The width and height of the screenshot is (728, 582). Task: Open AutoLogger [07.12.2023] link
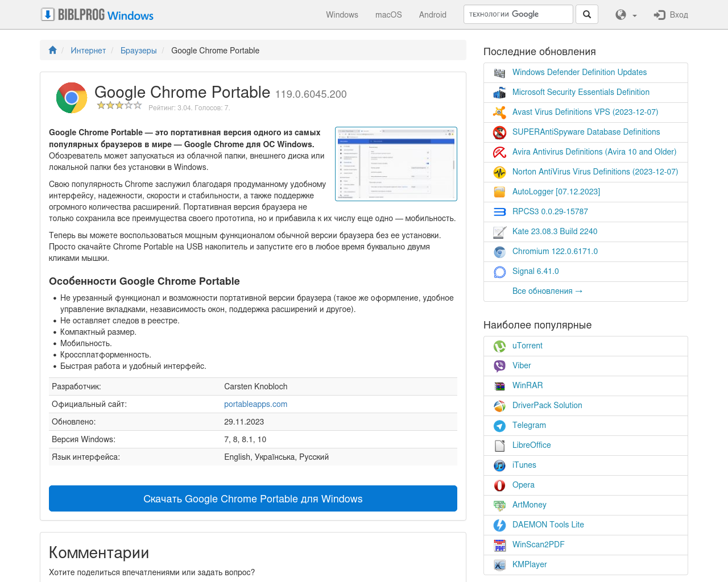[556, 192]
